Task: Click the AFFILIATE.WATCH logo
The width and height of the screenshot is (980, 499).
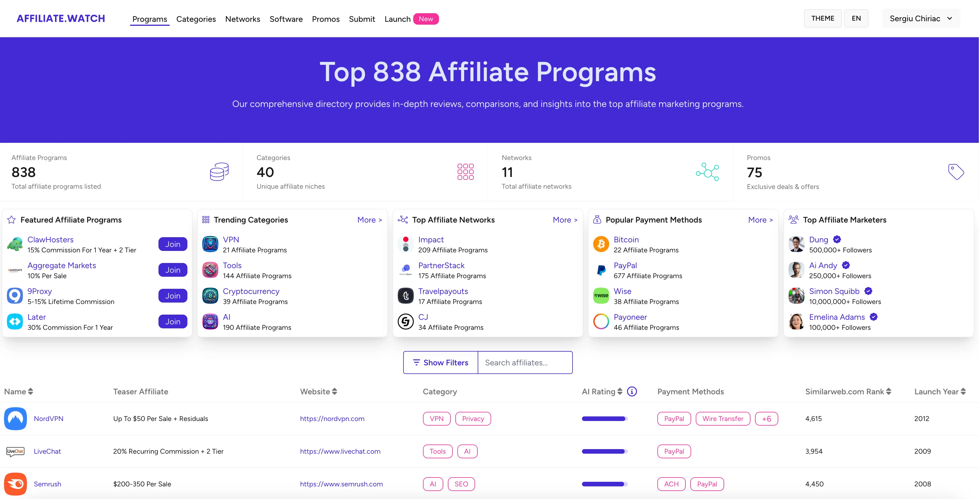Action: 61,18
